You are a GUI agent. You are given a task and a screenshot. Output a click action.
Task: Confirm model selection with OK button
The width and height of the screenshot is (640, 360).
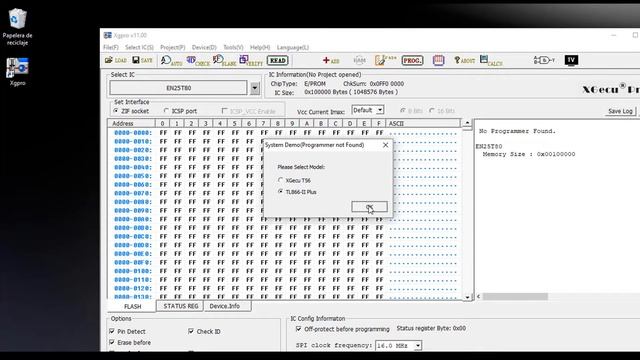(x=369, y=207)
